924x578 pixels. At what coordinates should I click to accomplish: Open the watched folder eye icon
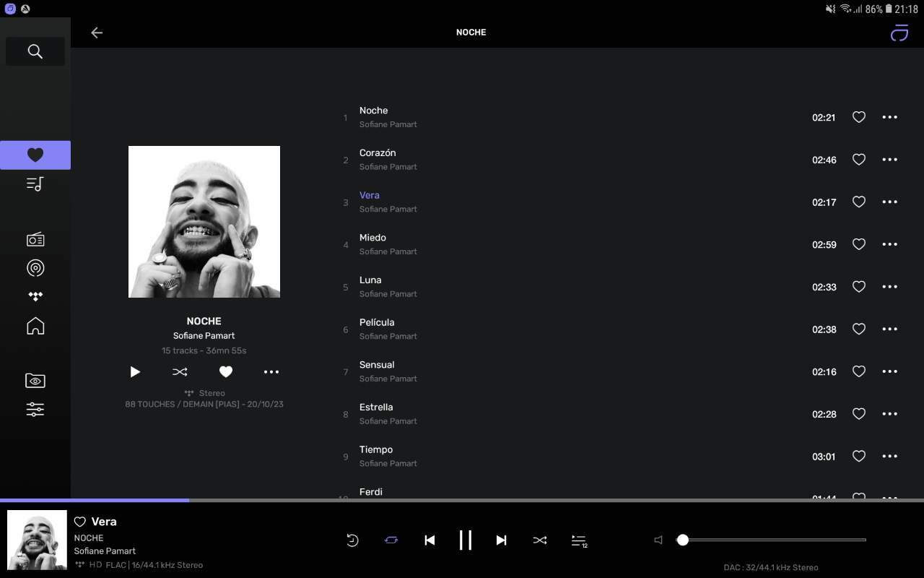click(x=35, y=381)
